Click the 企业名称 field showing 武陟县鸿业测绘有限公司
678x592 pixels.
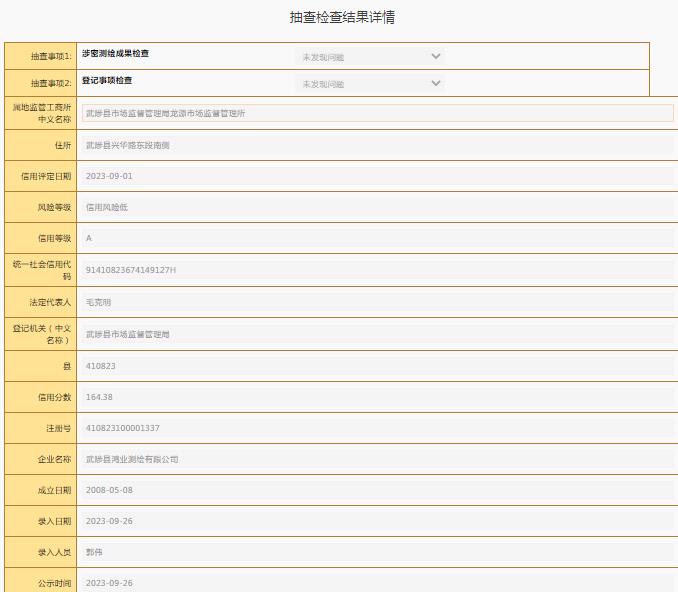click(x=377, y=459)
